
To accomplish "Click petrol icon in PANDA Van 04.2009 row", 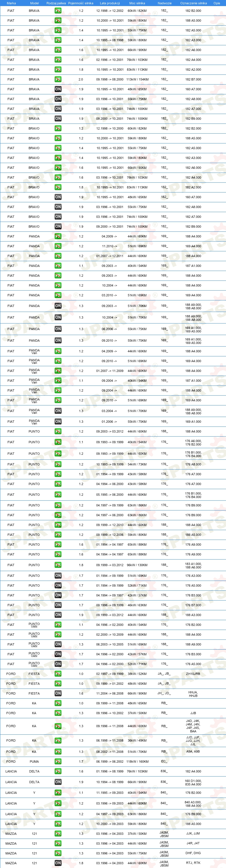I will pyautogui.click(x=58, y=351).
